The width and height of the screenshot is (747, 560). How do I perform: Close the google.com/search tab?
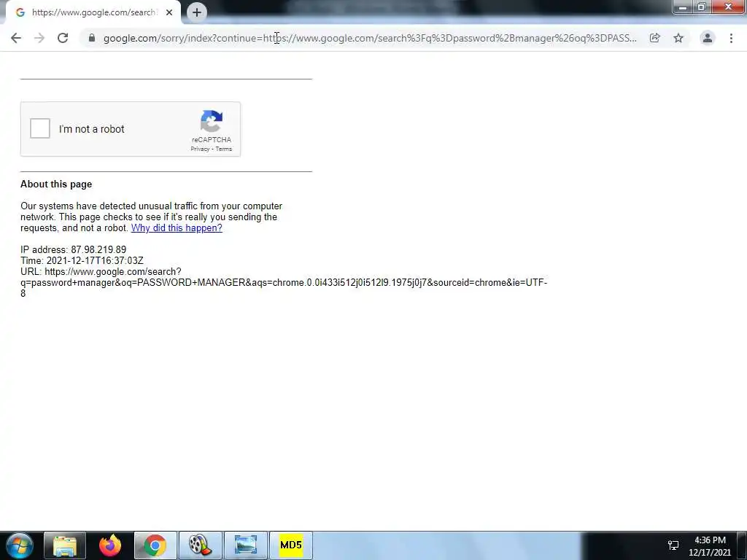[169, 12]
